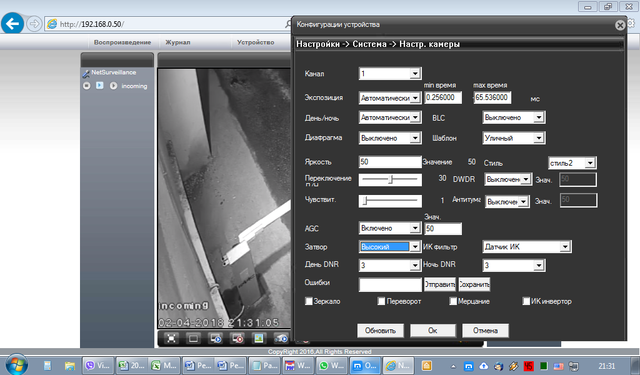Open the Стиль dropdown showing стиль2
This screenshot has width=640, height=375.
[x=572, y=163]
